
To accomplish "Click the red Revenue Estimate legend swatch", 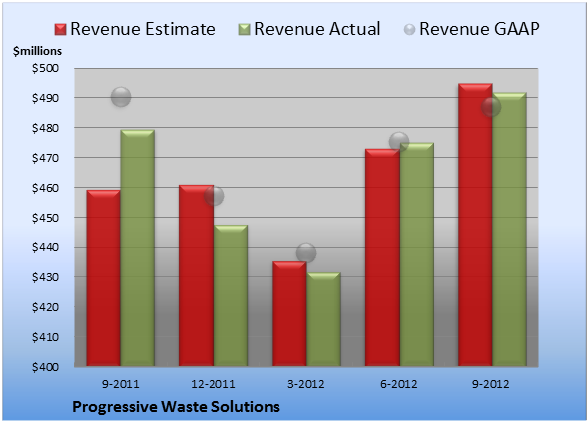I will click(60, 30).
